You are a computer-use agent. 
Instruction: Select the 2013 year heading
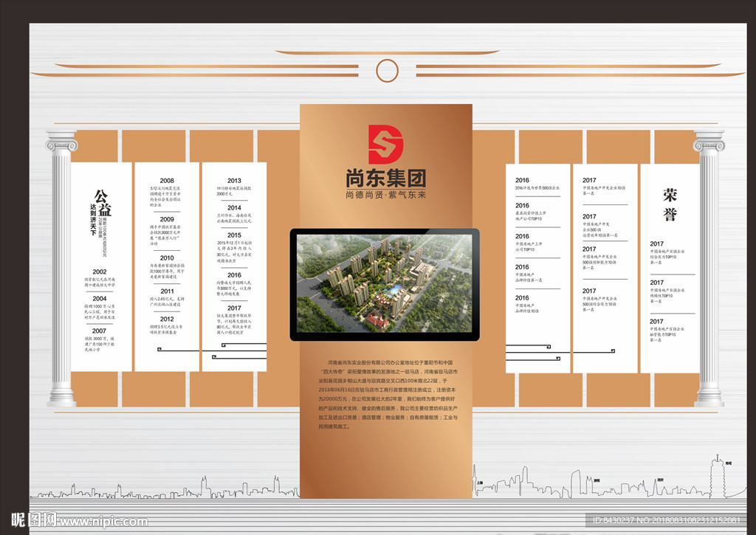(x=234, y=181)
